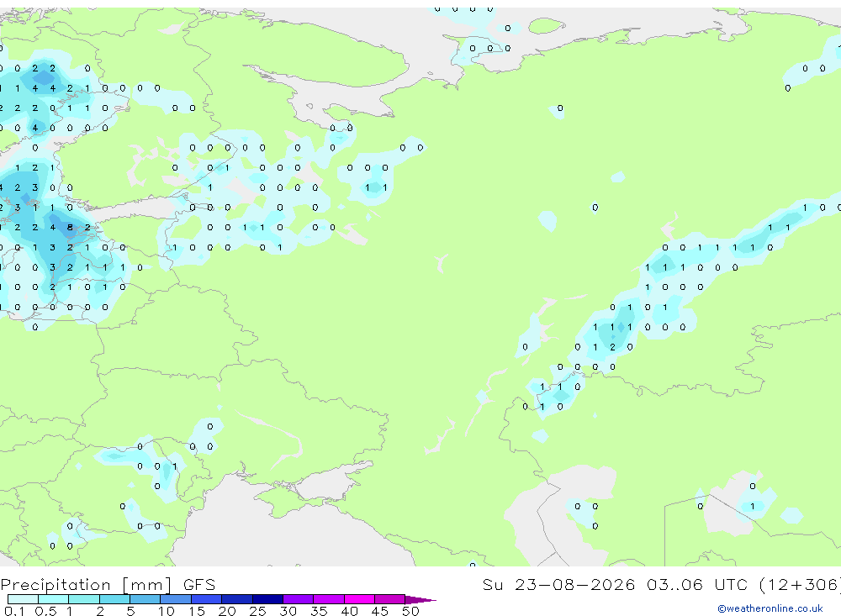Click the '0.1' legend scale label
The image size is (841, 616).
pyautogui.click(x=14, y=611)
